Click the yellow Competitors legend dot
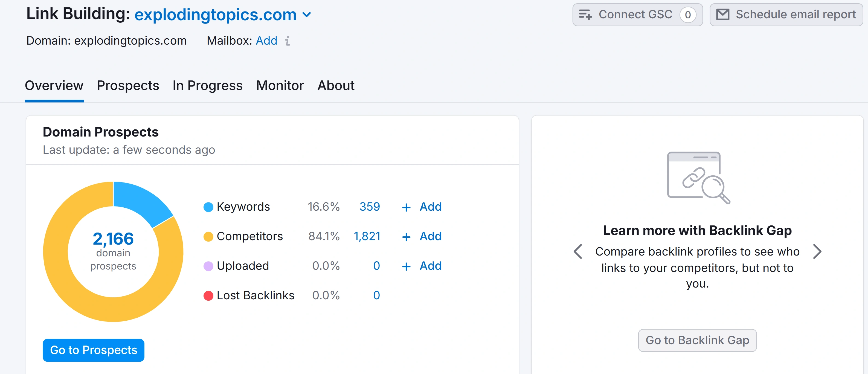 click(208, 237)
